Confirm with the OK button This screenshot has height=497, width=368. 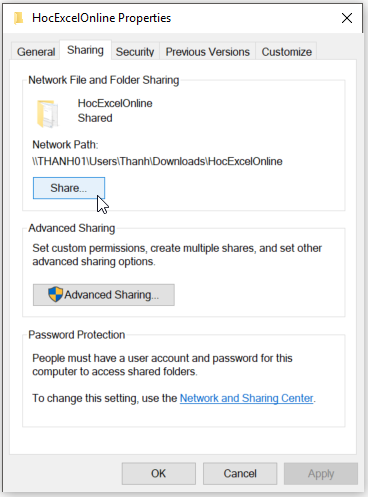point(159,473)
